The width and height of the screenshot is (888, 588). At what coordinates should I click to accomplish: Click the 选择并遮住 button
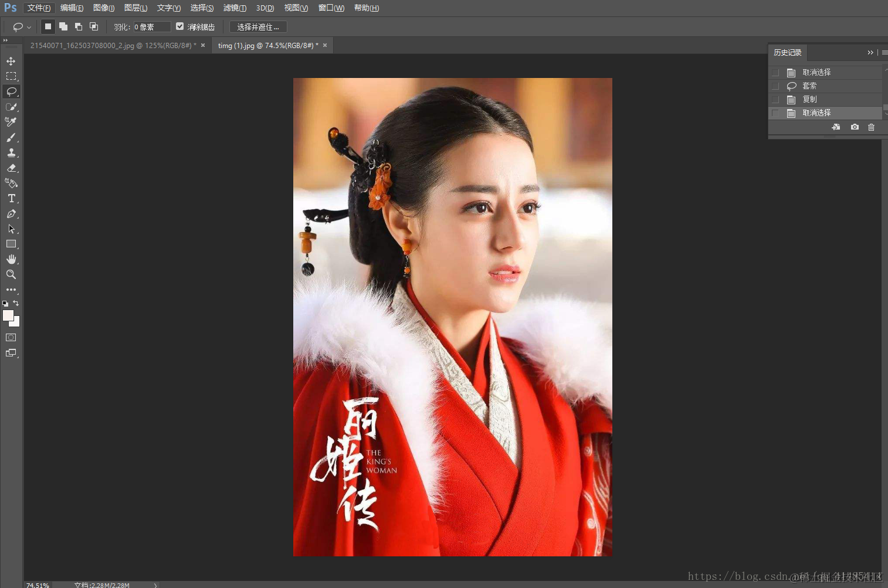point(258,27)
